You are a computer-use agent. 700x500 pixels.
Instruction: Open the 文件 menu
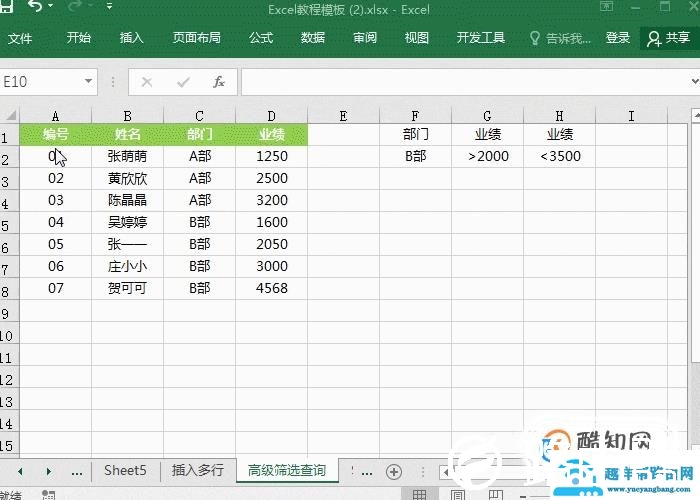click(x=20, y=38)
